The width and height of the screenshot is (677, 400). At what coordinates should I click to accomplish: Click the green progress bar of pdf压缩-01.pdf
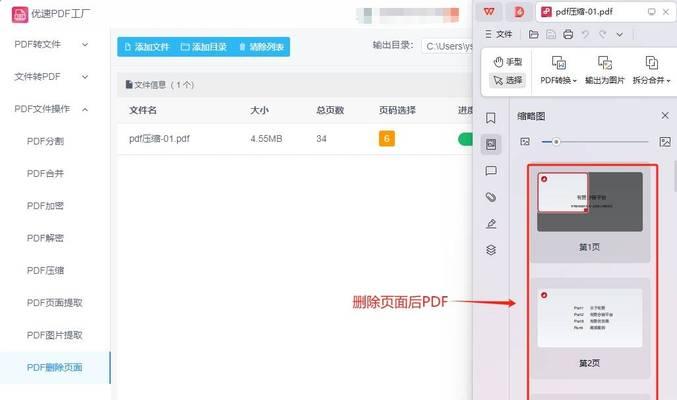click(465, 139)
